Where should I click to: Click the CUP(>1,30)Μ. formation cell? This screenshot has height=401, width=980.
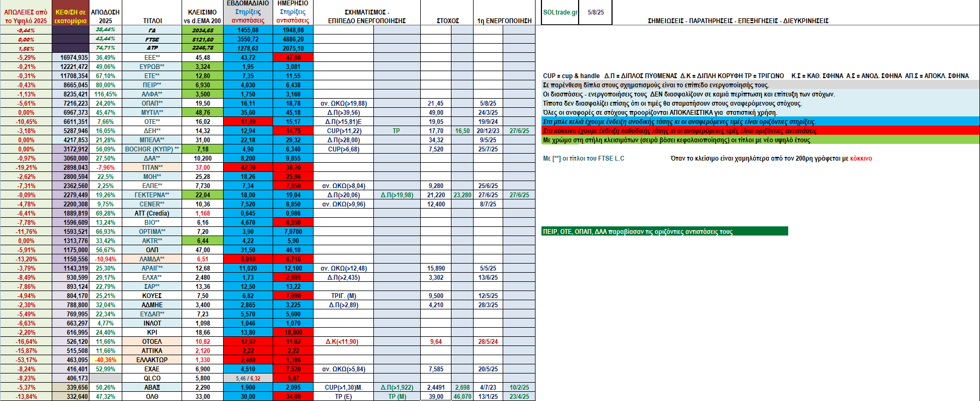click(343, 388)
